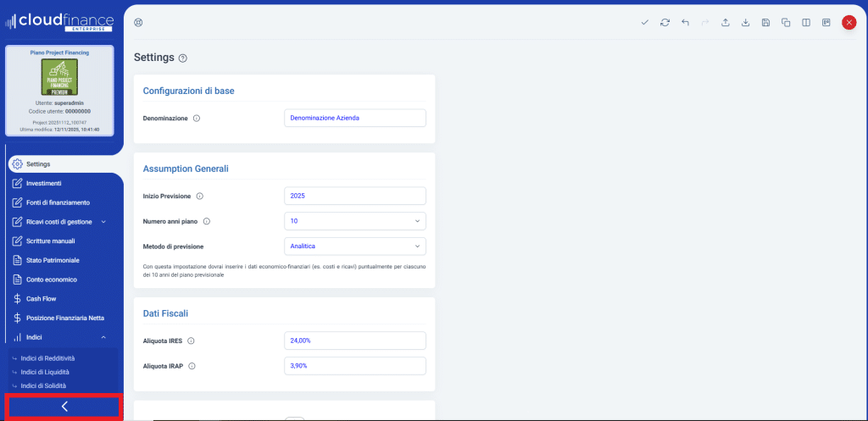Click the undo arrow icon
868x421 pixels.
tap(685, 23)
